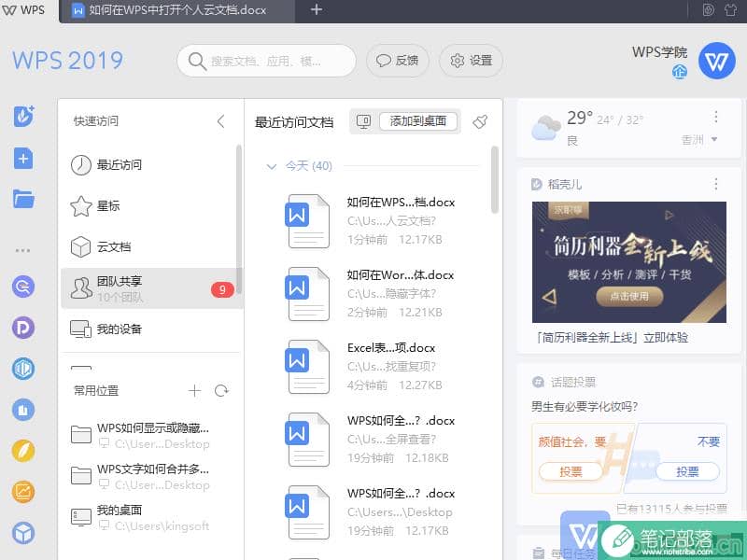Open WPS如何全...? .docx saved 12.18KB
Image resolution: width=747 pixels, height=560 pixels.
372,439
